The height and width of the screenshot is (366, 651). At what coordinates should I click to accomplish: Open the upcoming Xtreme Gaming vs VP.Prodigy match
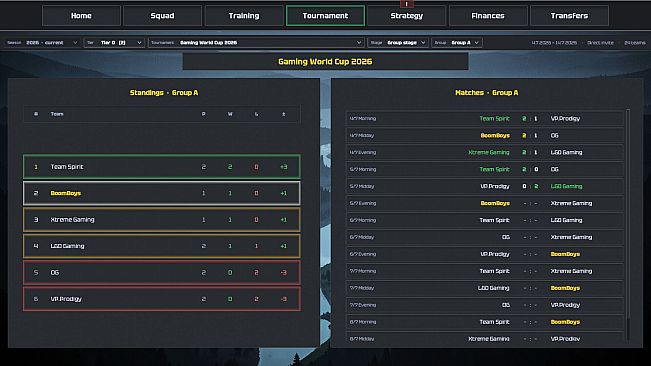(485, 338)
